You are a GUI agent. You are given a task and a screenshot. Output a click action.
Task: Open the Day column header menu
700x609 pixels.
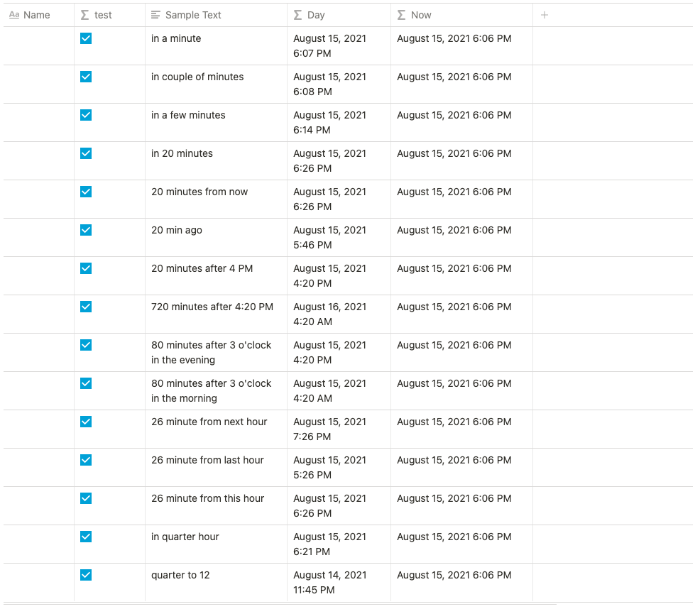316,15
